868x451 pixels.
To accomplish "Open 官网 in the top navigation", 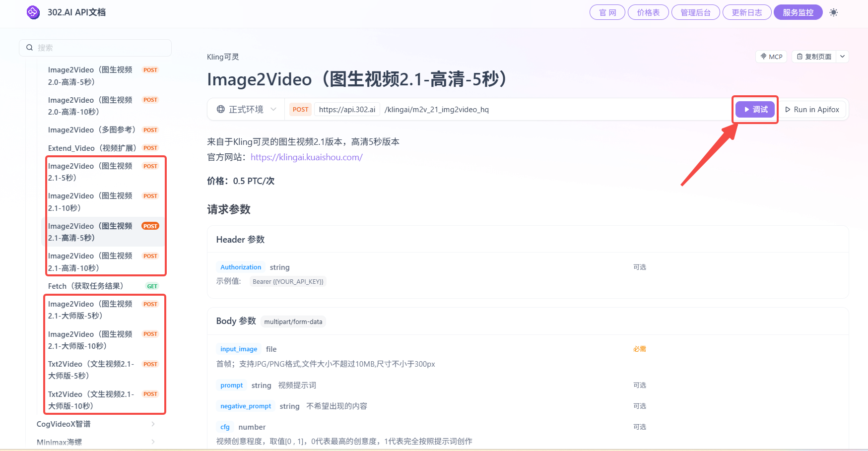I will (x=607, y=12).
